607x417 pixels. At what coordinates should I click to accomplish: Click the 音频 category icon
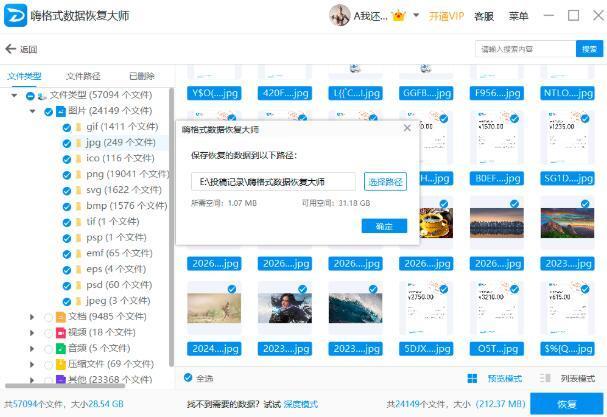click(x=61, y=349)
